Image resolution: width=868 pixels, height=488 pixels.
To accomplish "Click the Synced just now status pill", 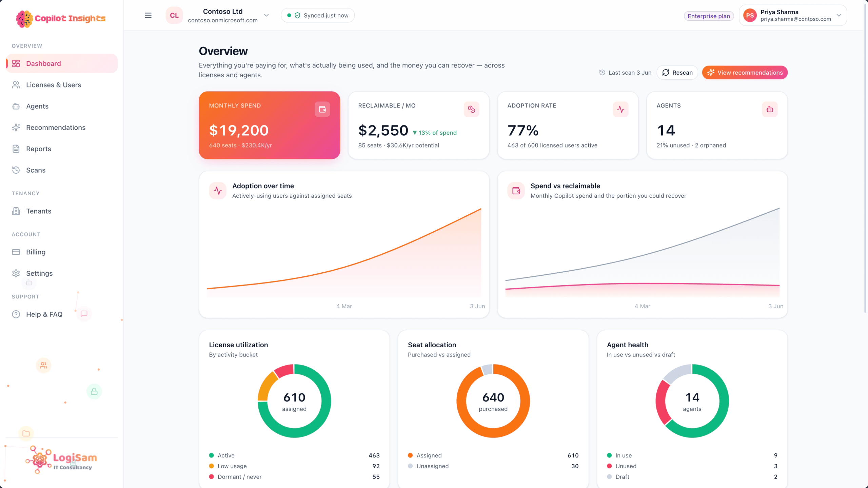I will click(x=318, y=15).
